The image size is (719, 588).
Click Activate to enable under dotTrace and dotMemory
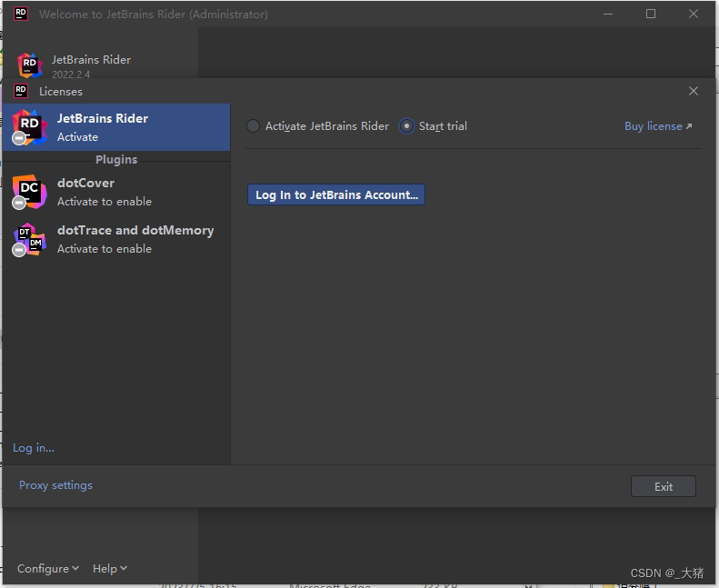[x=105, y=249]
